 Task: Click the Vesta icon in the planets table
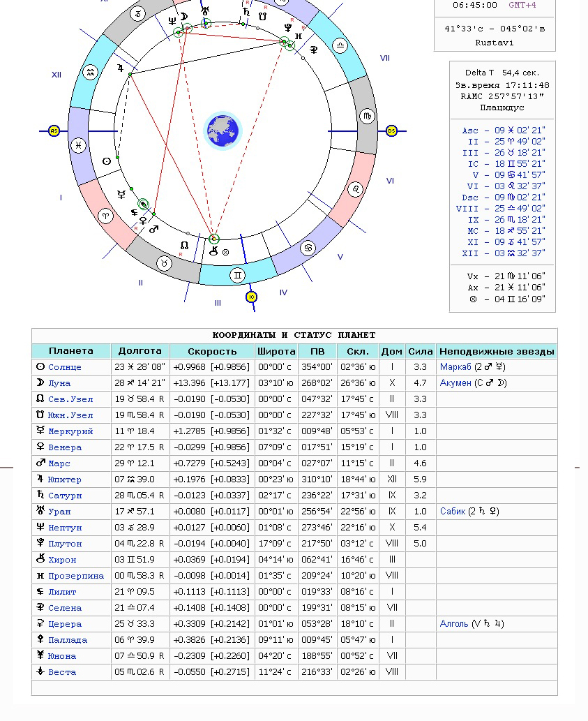coord(40,671)
